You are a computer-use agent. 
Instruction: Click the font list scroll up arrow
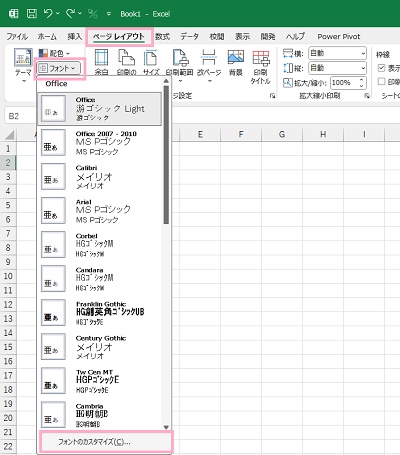166,81
